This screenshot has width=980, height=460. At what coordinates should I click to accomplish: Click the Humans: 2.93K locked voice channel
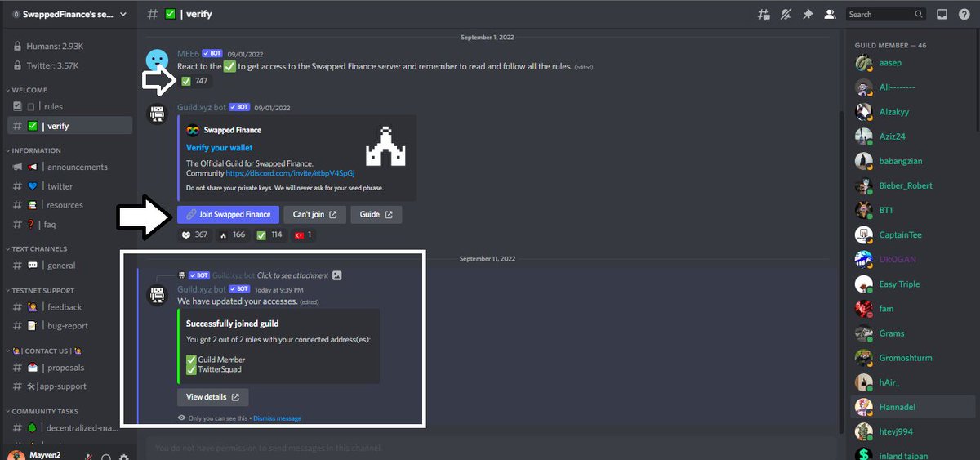(x=69, y=46)
